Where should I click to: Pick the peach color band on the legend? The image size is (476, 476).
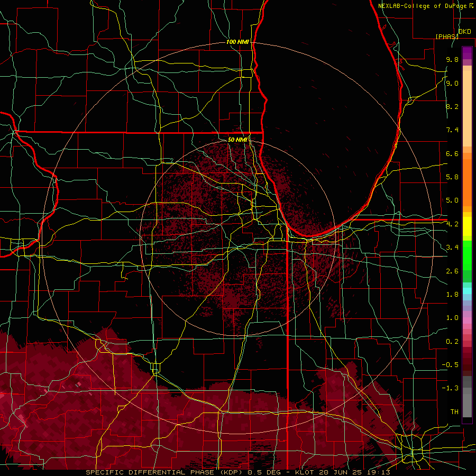467,109
